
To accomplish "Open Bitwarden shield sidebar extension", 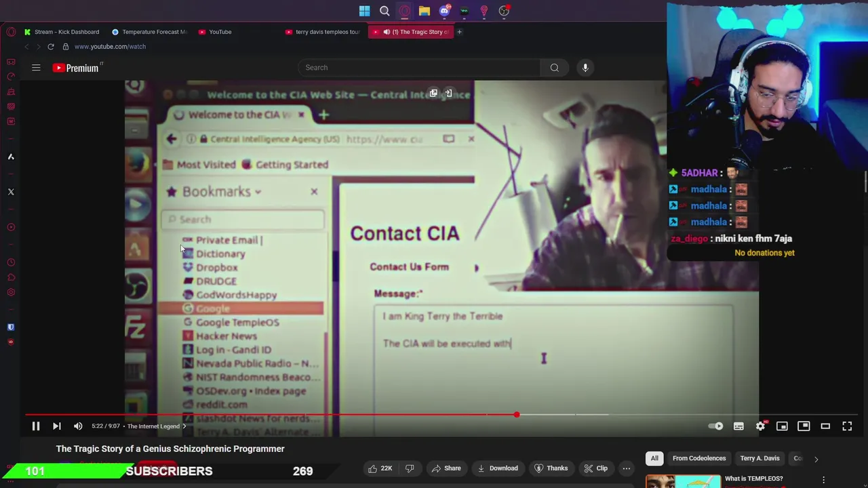I will click(x=11, y=327).
